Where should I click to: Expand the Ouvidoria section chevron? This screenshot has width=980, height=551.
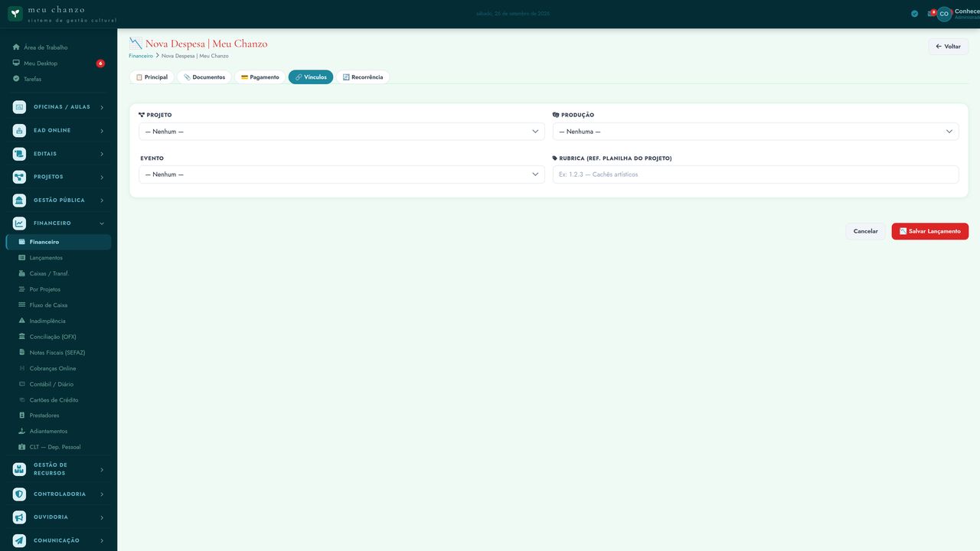tap(102, 517)
